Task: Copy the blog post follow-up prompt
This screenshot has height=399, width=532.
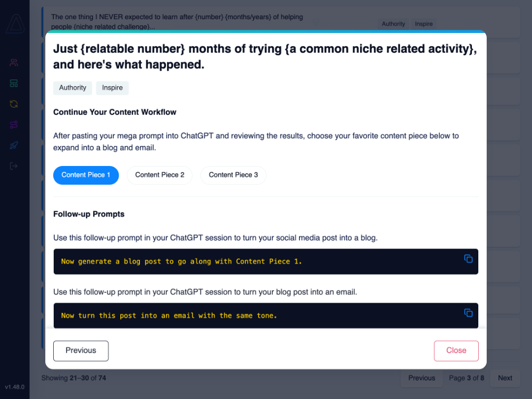Action: 468,259
